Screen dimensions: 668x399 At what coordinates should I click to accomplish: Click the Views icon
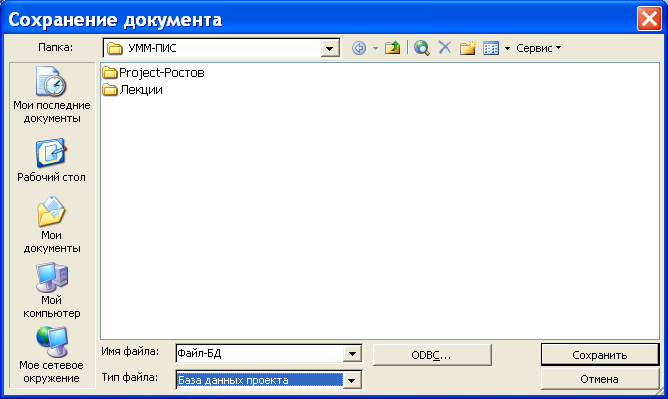(x=491, y=48)
